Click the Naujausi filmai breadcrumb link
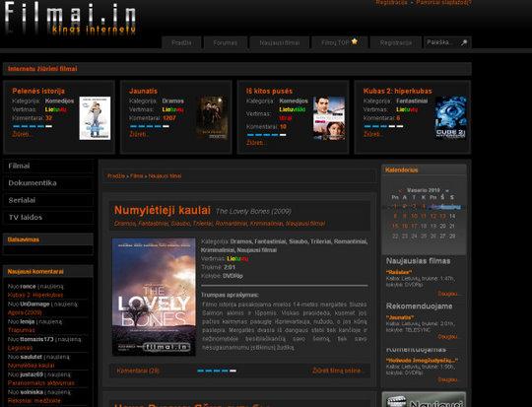 [x=165, y=176]
